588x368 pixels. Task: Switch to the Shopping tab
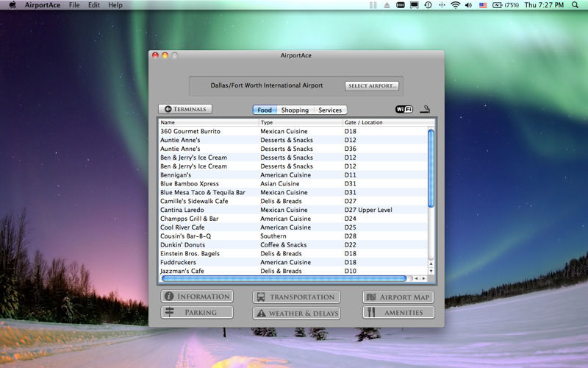[295, 110]
